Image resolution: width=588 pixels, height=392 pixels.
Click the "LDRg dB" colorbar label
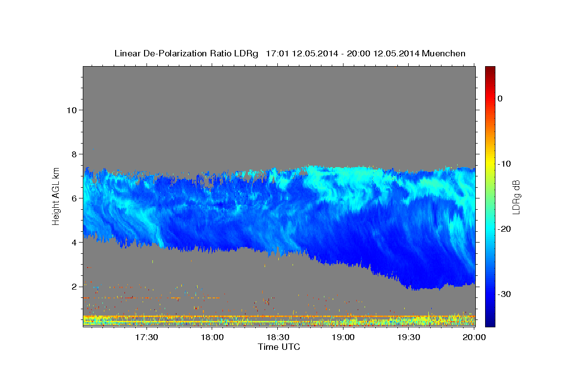(515, 197)
